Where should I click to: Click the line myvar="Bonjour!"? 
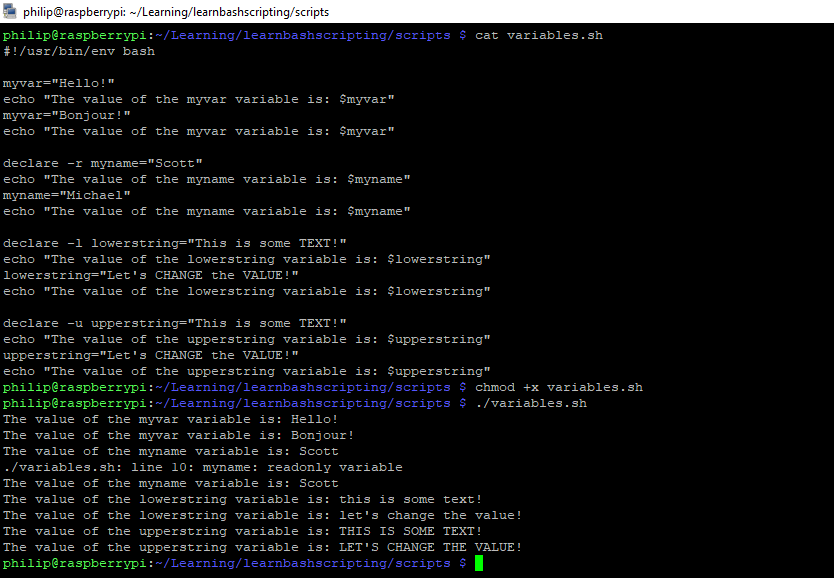pos(67,115)
